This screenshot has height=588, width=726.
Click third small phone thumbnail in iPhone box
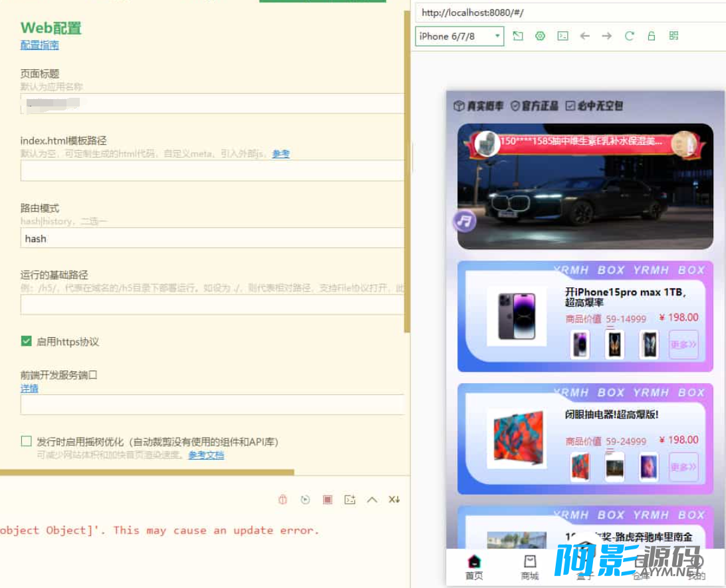649,345
